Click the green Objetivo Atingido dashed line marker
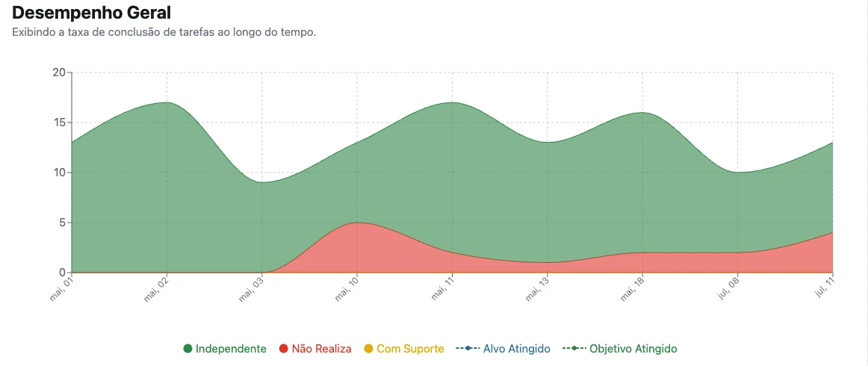 [574, 349]
